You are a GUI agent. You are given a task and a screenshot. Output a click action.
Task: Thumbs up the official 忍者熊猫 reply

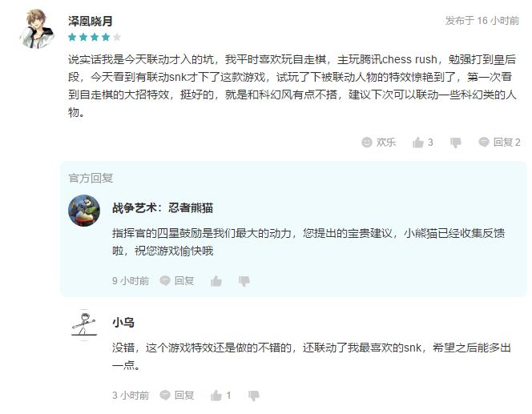(x=216, y=281)
